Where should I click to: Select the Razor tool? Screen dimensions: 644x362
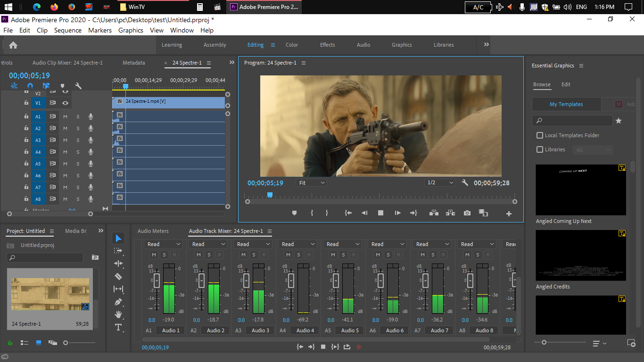click(118, 276)
